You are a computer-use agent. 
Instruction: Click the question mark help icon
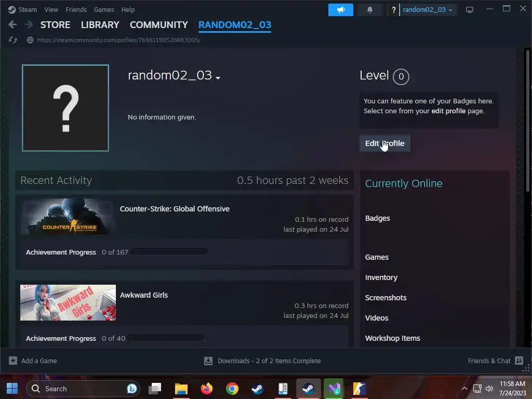393,10
